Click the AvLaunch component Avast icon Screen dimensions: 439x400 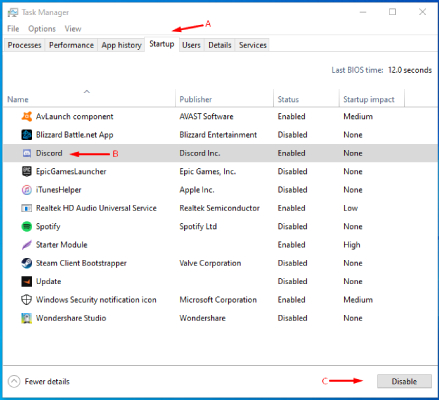pos(27,116)
